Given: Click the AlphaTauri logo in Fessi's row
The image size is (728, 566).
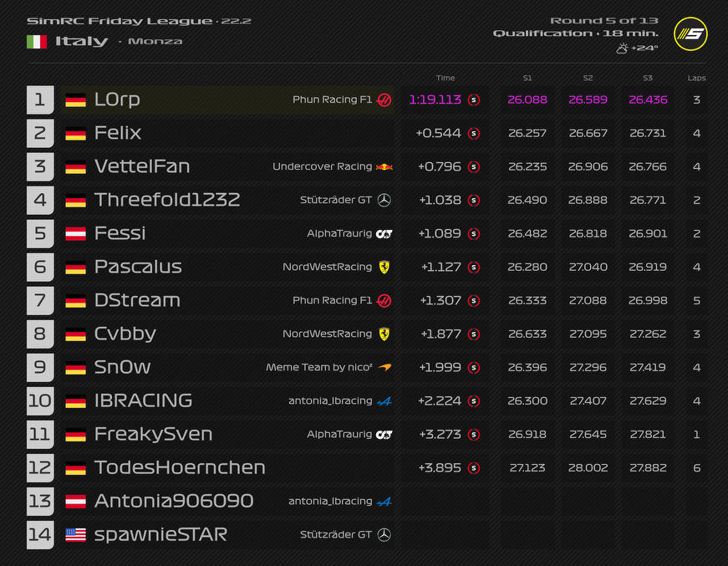Looking at the screenshot, I should [384, 233].
